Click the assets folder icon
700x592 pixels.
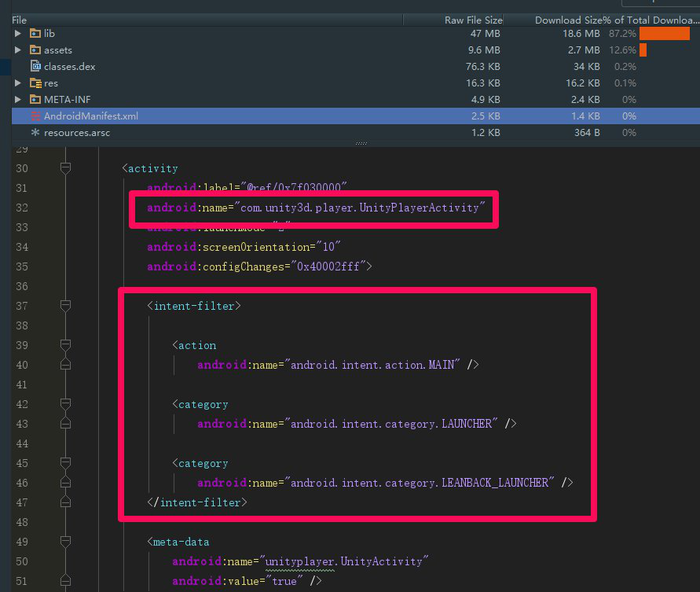(x=35, y=50)
